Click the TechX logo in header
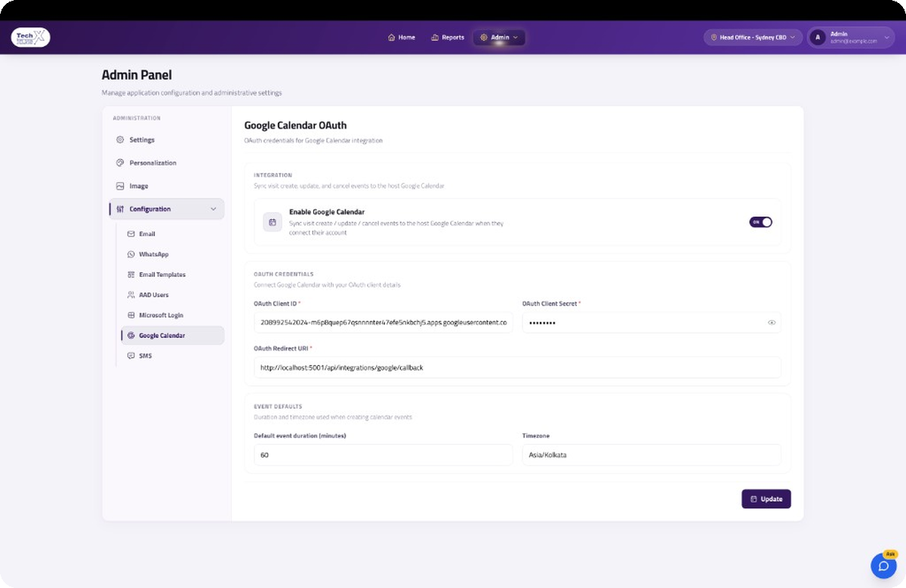Screen dimensions: 906x588 pos(30,37)
